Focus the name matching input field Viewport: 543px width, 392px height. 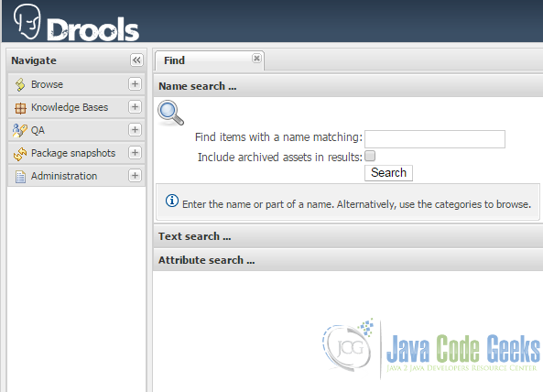coord(435,139)
